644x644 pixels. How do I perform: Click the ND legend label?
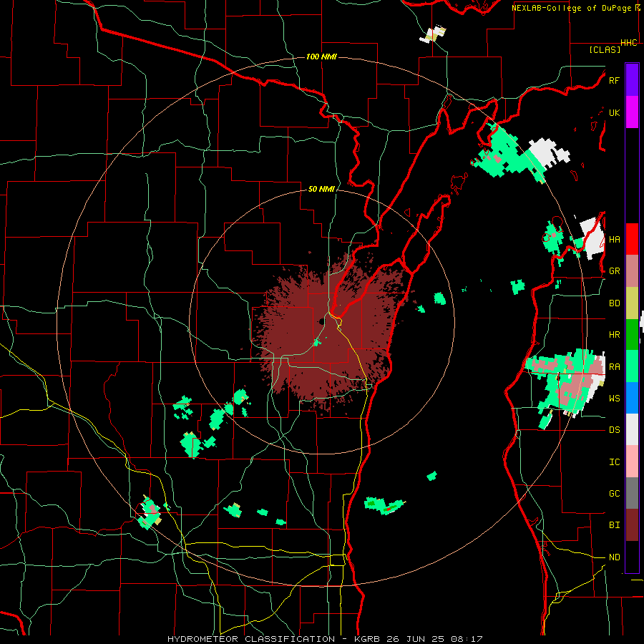pyautogui.click(x=614, y=557)
